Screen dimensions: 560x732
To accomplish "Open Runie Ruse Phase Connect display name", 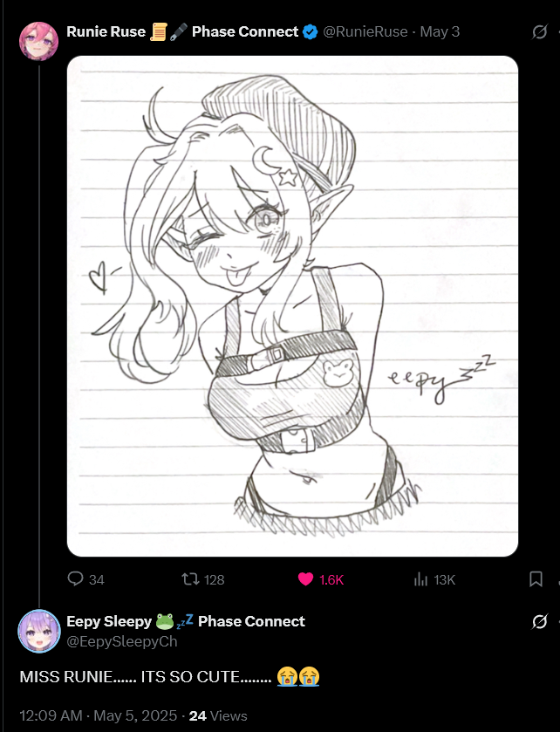I will 182,31.
